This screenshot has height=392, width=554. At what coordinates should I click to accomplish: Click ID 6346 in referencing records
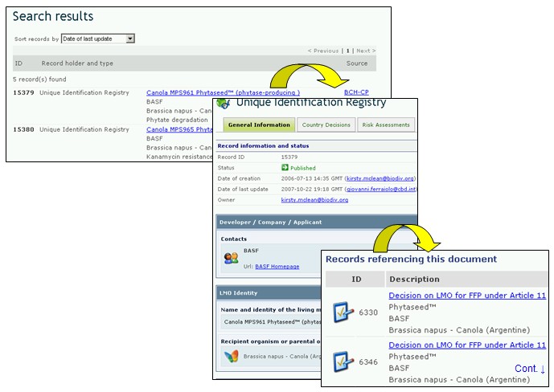pos(368,362)
